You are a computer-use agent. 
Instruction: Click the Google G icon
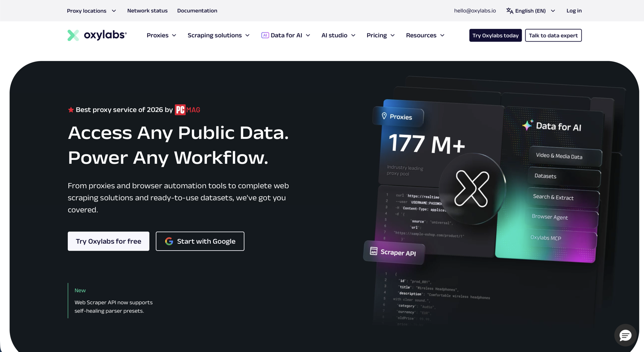pos(169,241)
